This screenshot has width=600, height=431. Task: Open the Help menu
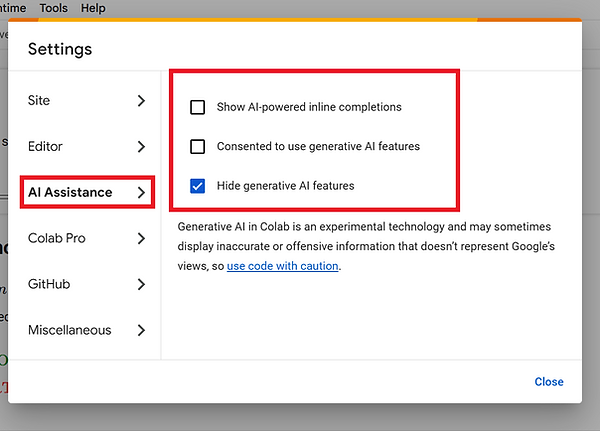[93, 8]
